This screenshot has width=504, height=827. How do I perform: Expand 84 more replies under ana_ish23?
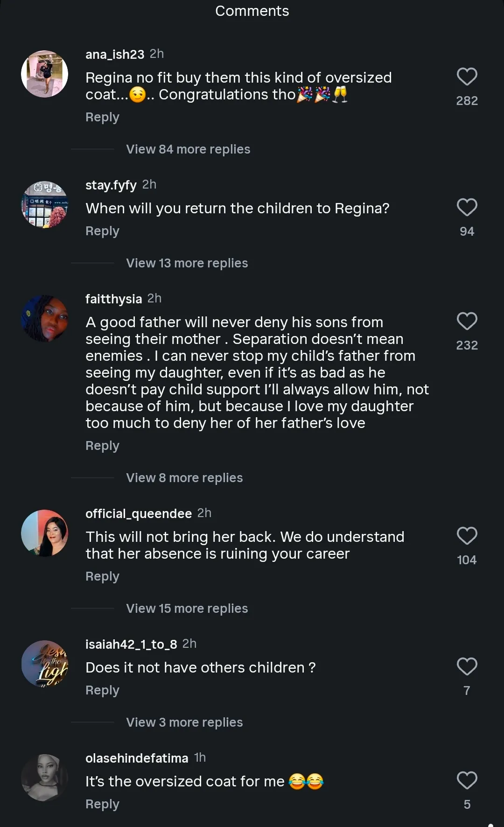(x=188, y=149)
